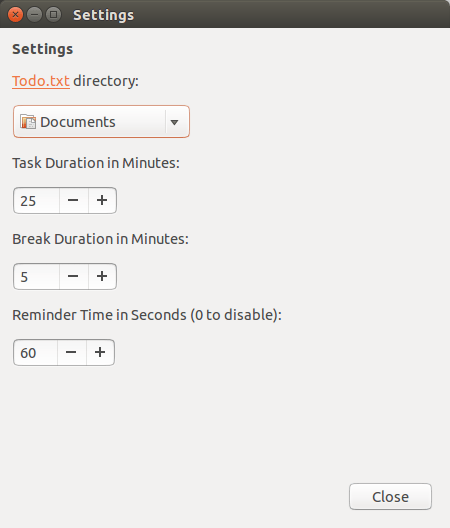Click the bold Settings heading

42,50
